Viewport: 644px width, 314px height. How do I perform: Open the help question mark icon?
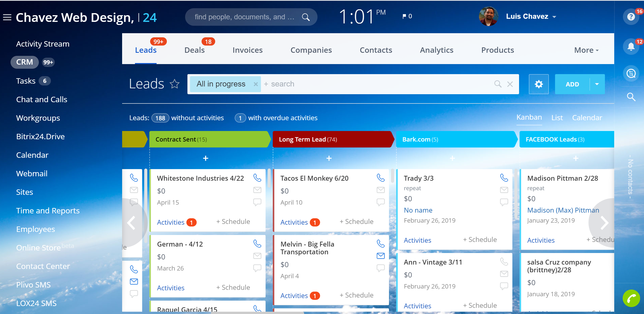(631, 17)
